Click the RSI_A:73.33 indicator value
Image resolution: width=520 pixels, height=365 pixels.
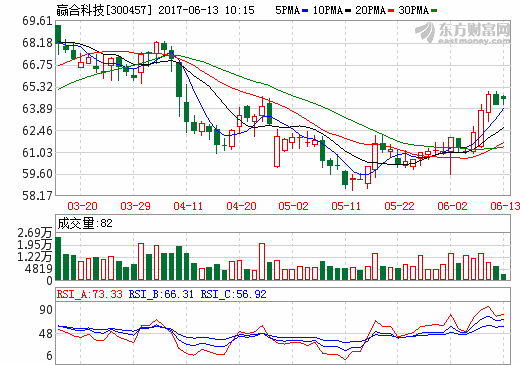coord(90,294)
